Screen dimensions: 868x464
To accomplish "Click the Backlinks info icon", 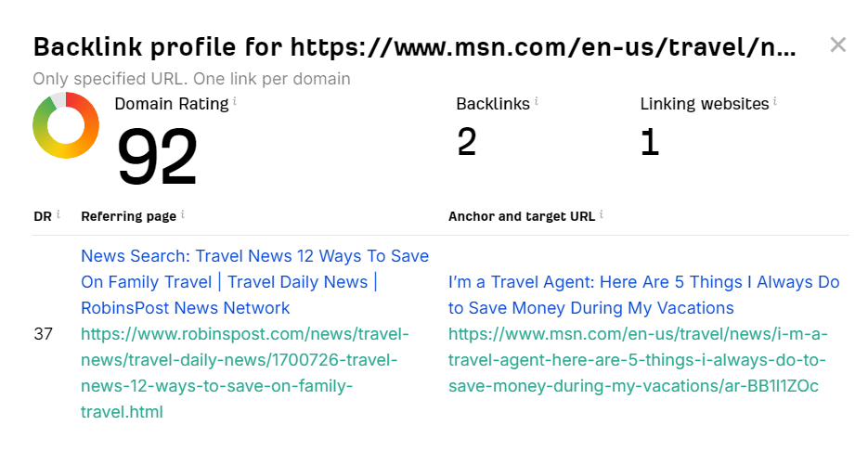I will (x=537, y=101).
